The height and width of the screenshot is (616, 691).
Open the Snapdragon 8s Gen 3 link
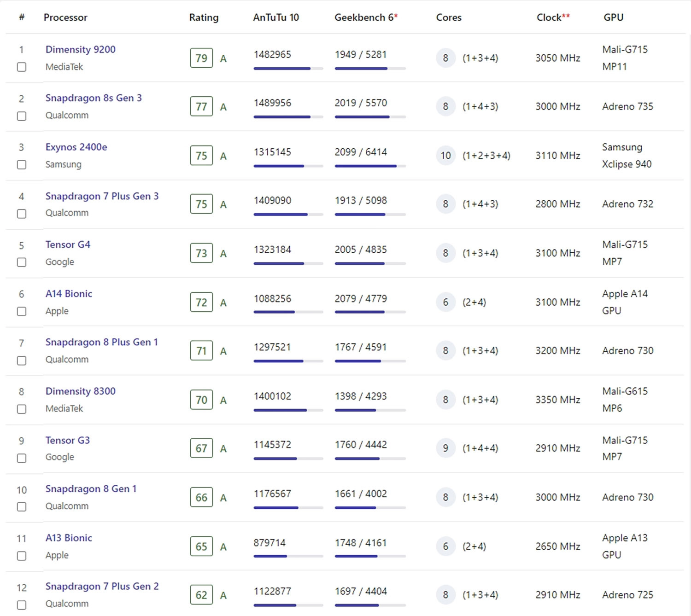[94, 98]
